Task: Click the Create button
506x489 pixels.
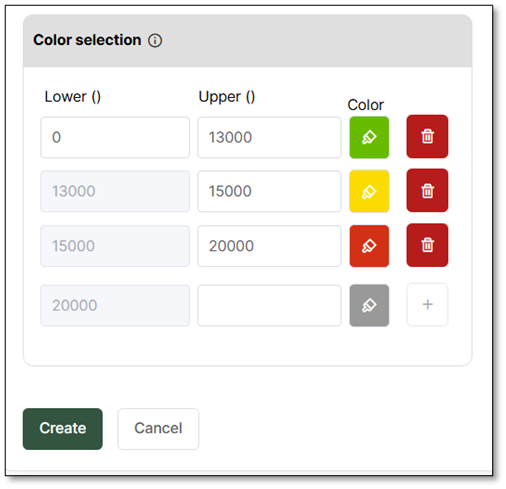Action: click(63, 429)
